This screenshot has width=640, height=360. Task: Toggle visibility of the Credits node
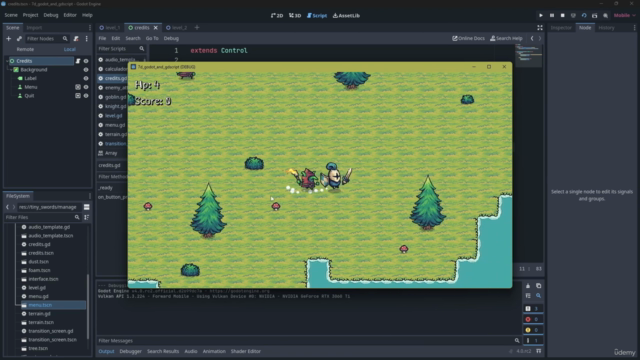[86, 61]
